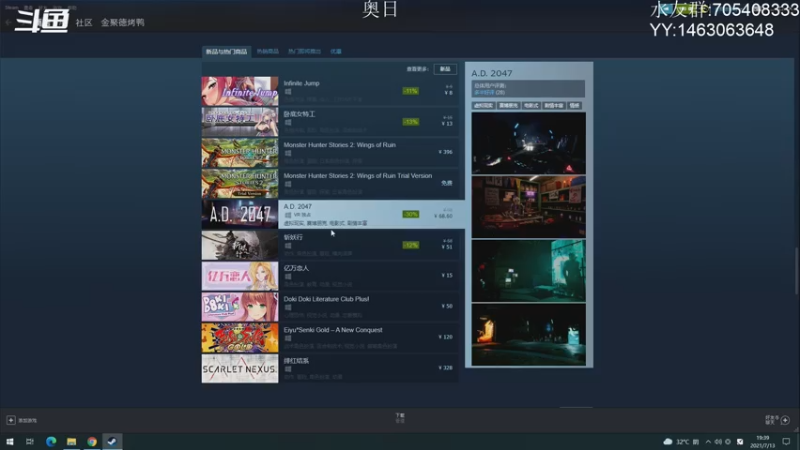Screen dimensions: 800x450
Task: Open the user reviews summary in preview panel
Action: click(x=528, y=89)
